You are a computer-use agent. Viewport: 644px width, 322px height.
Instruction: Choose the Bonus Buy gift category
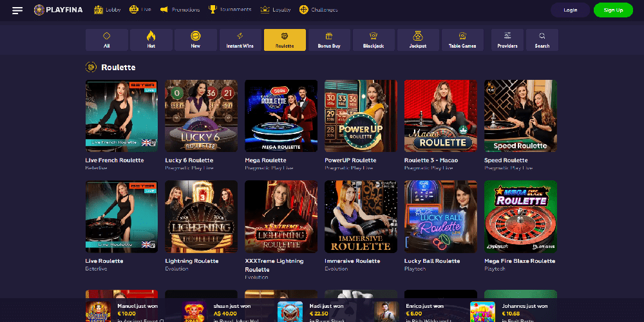(329, 40)
